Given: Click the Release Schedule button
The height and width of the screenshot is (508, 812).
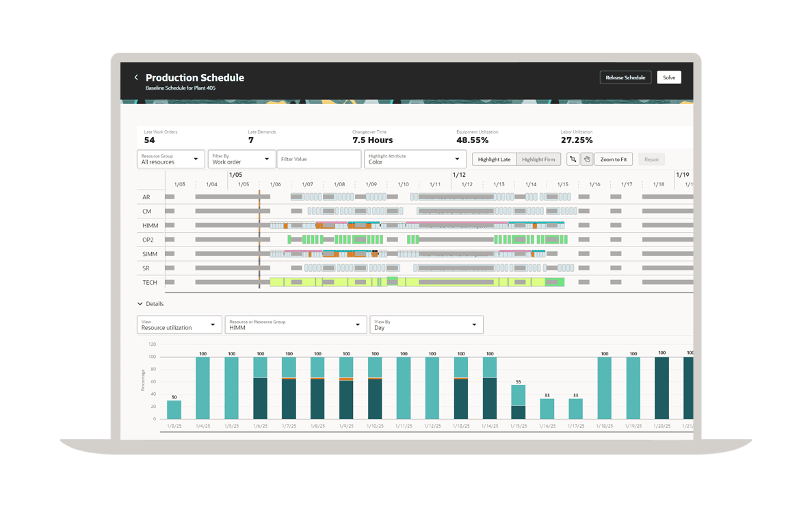Looking at the screenshot, I should click(x=625, y=77).
